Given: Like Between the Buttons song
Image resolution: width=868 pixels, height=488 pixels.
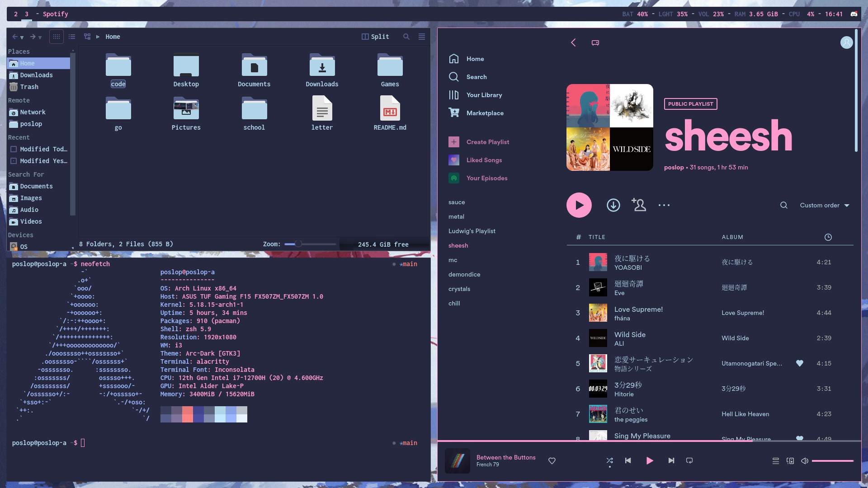Looking at the screenshot, I should 552,461.
